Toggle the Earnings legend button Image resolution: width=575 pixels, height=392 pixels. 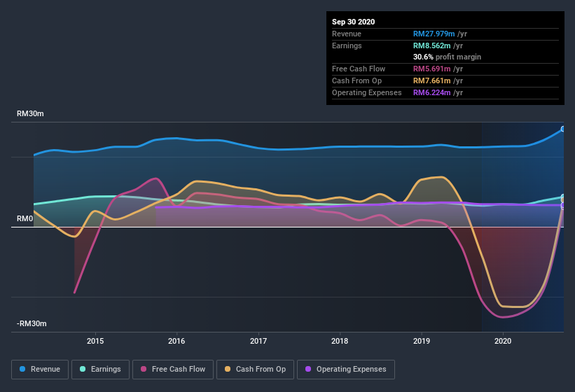coord(100,370)
